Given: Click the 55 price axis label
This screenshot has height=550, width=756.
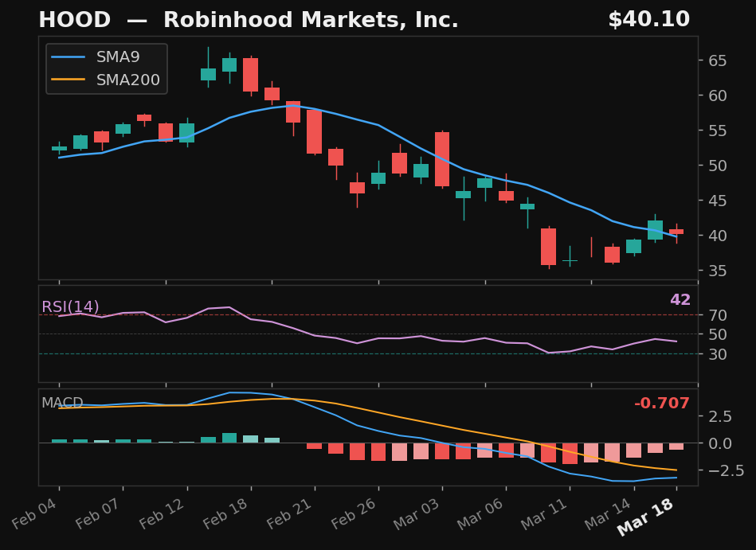Looking at the screenshot, I should (718, 131).
